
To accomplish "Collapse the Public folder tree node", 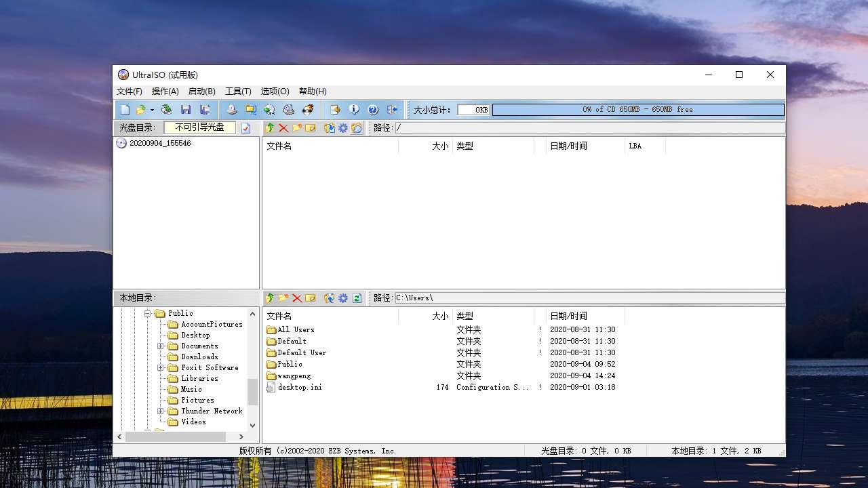I will pos(147,313).
